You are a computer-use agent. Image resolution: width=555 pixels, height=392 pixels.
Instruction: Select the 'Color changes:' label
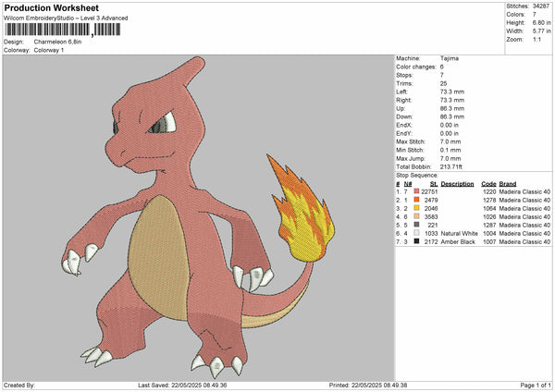pos(416,67)
